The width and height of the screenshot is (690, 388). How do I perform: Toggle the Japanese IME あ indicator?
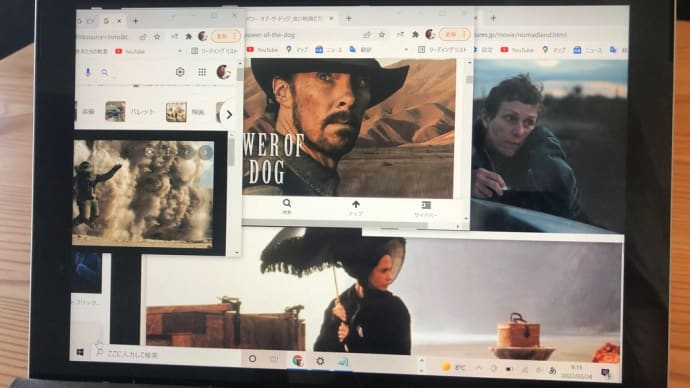(553, 370)
